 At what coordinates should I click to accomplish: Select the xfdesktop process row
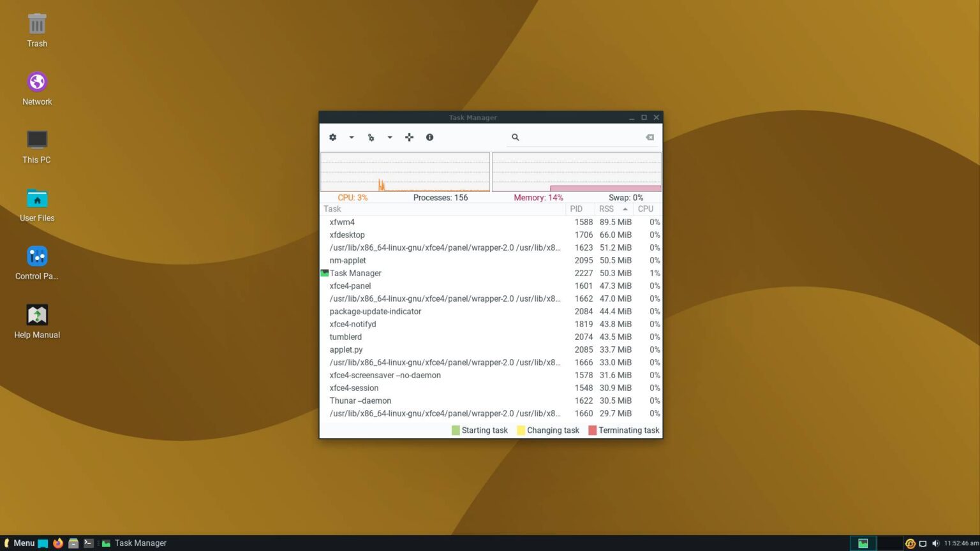(383, 235)
